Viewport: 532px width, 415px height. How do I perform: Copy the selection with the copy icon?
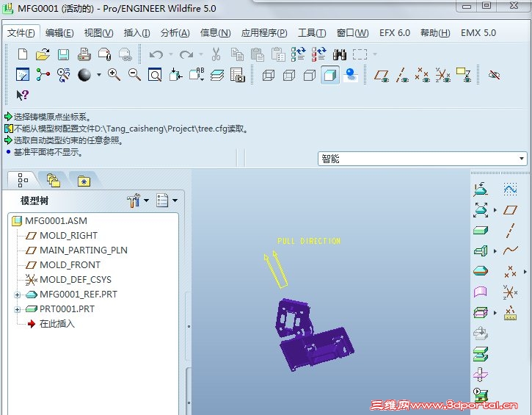237,54
